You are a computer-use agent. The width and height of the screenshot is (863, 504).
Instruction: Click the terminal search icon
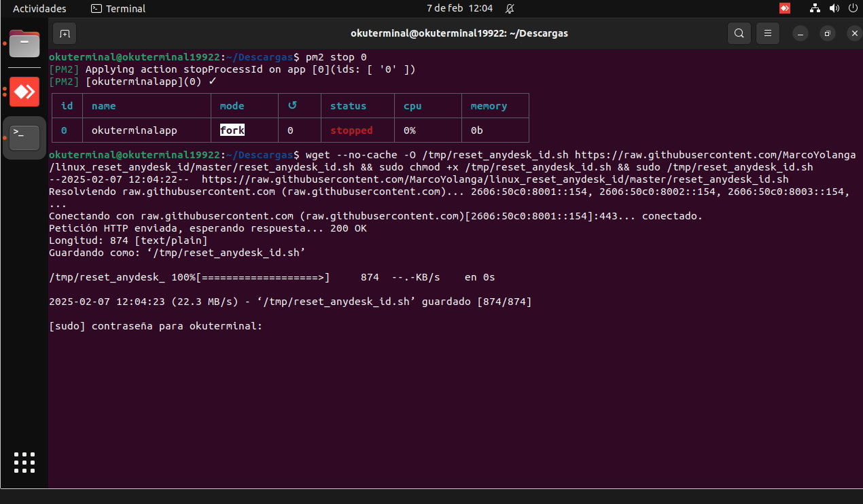[739, 33]
